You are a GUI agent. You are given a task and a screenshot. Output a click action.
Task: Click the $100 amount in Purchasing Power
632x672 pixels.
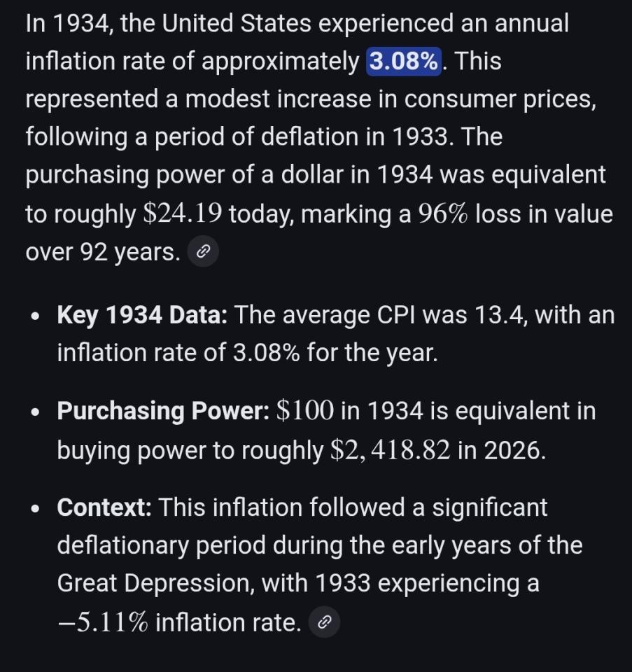click(304, 410)
